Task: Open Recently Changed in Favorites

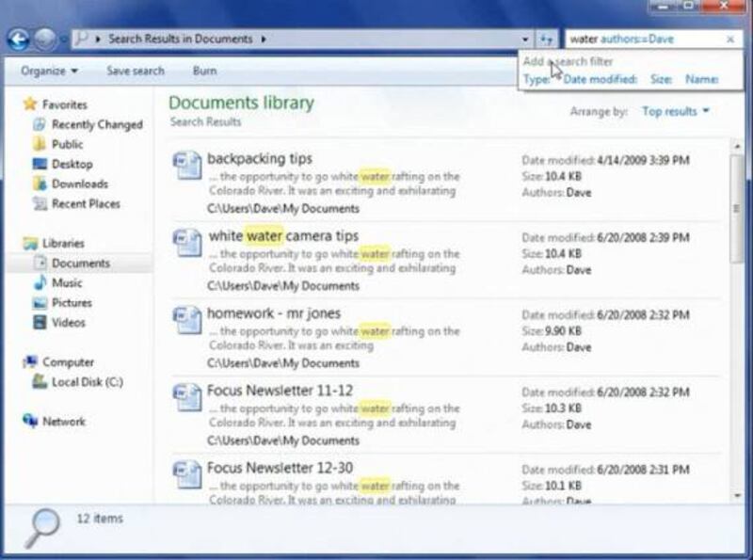Action: 97,124
